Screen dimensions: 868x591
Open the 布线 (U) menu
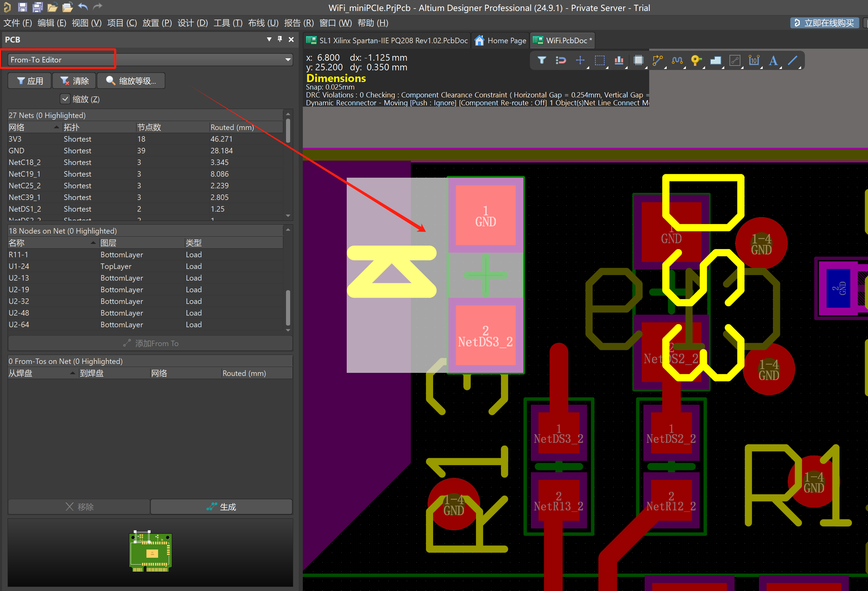pos(263,23)
